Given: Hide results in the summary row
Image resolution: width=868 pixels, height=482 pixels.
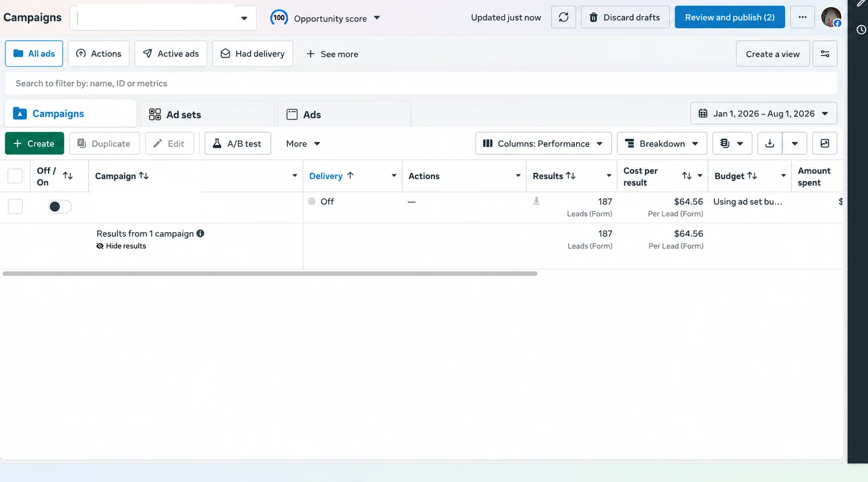Looking at the screenshot, I should tap(121, 246).
